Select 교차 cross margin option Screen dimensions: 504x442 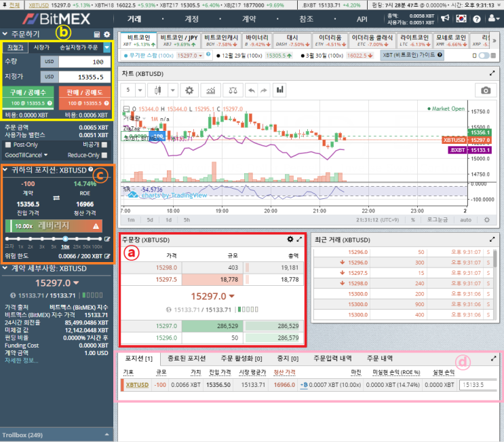pyautogui.click(x=9, y=246)
